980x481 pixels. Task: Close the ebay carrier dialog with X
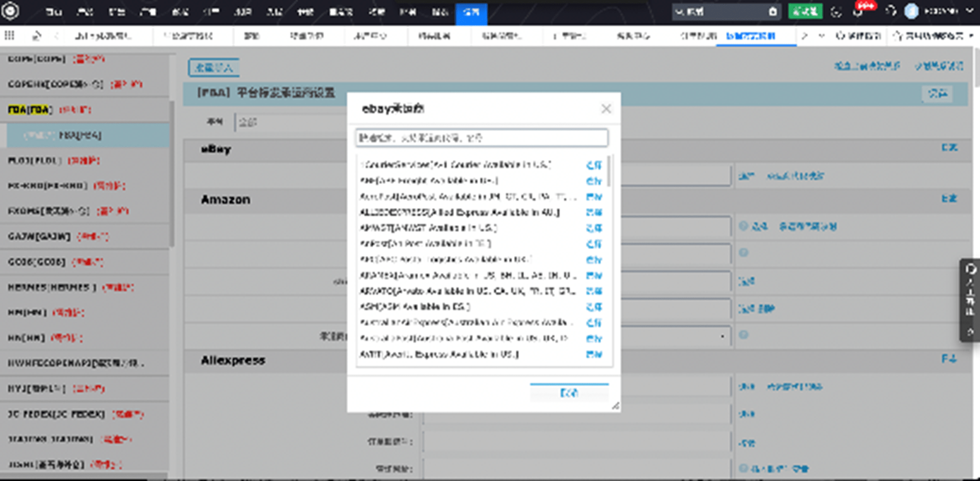click(x=606, y=108)
